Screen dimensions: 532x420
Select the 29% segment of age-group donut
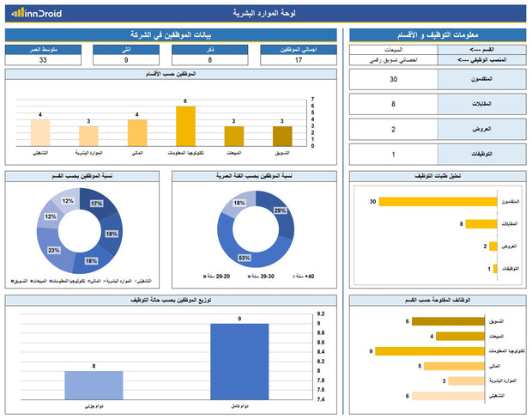281,212
